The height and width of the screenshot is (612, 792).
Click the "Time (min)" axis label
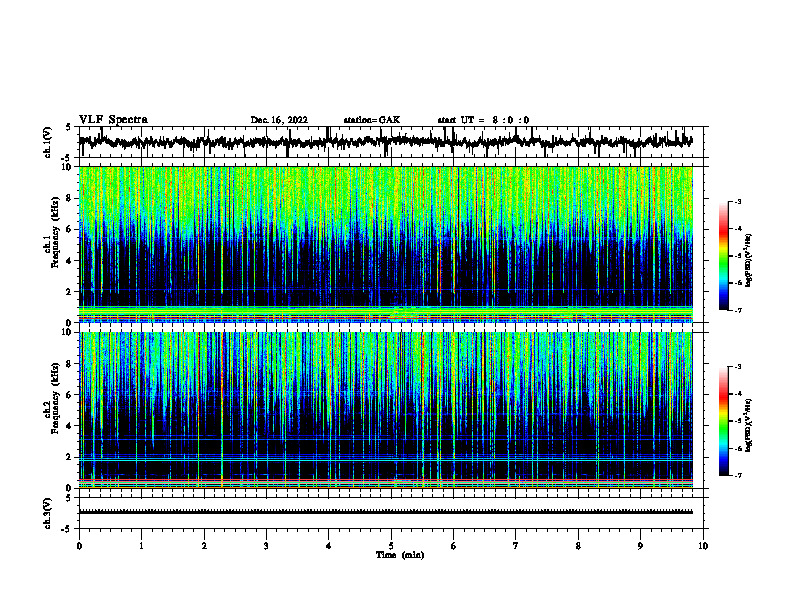(400, 555)
